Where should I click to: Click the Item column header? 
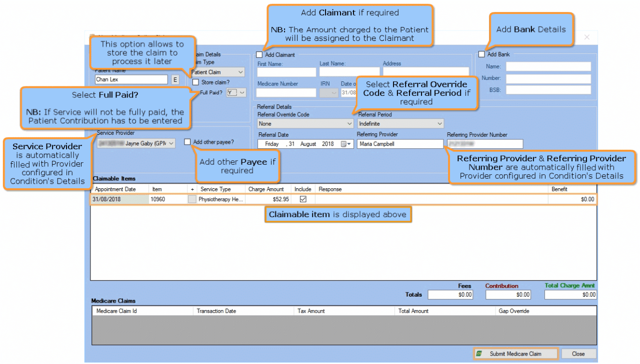(168, 189)
